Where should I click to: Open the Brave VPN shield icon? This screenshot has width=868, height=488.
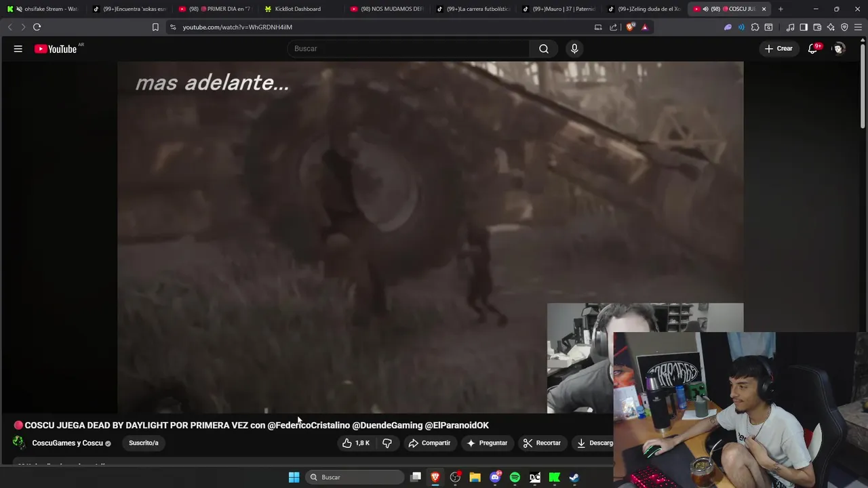(x=844, y=27)
